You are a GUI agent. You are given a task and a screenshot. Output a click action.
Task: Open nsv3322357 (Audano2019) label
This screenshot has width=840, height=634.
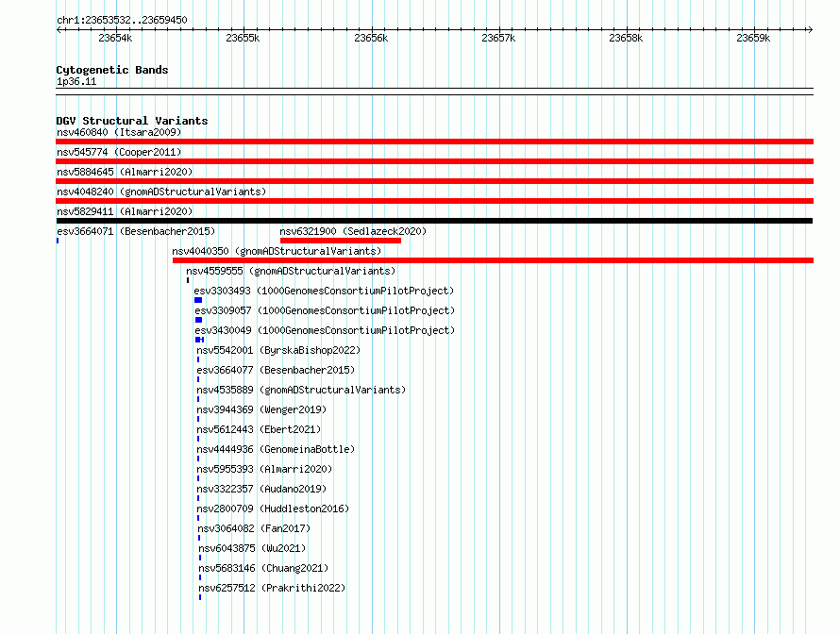(261, 489)
